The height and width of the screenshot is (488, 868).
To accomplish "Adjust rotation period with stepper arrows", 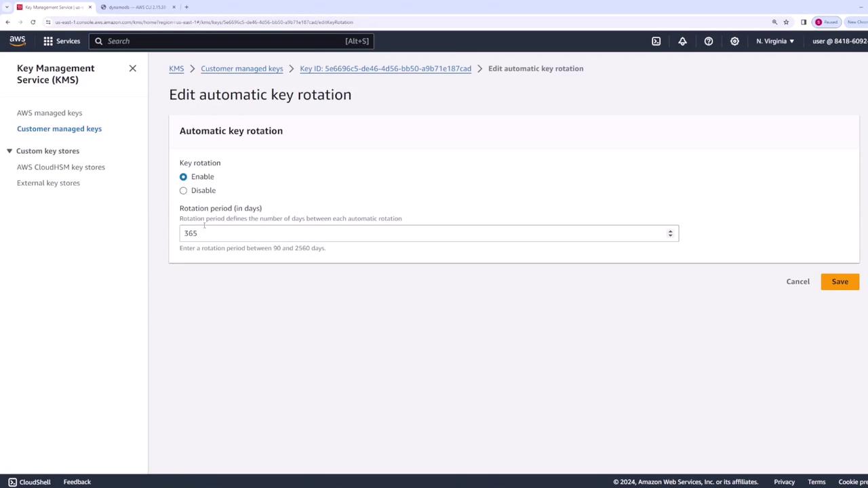I will [670, 233].
